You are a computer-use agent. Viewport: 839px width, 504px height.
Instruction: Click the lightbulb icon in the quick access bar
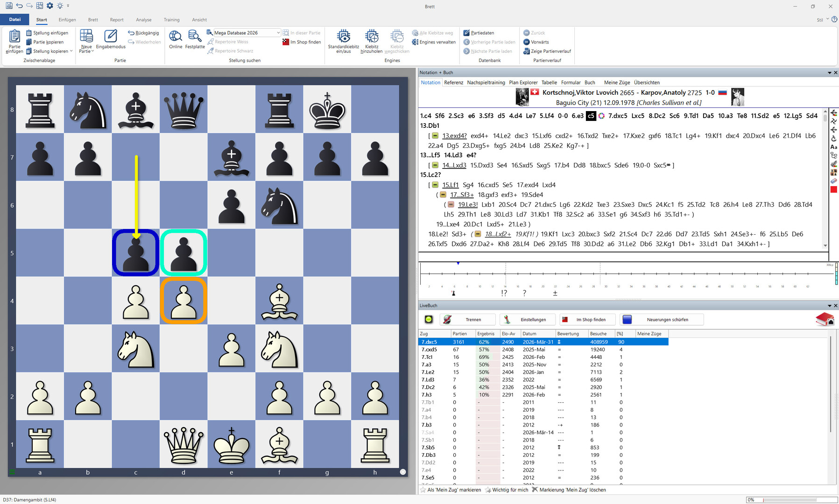click(x=60, y=6)
